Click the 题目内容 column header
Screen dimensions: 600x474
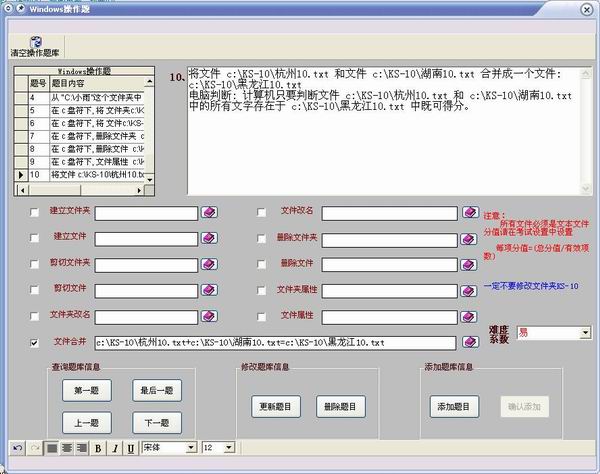point(97,83)
